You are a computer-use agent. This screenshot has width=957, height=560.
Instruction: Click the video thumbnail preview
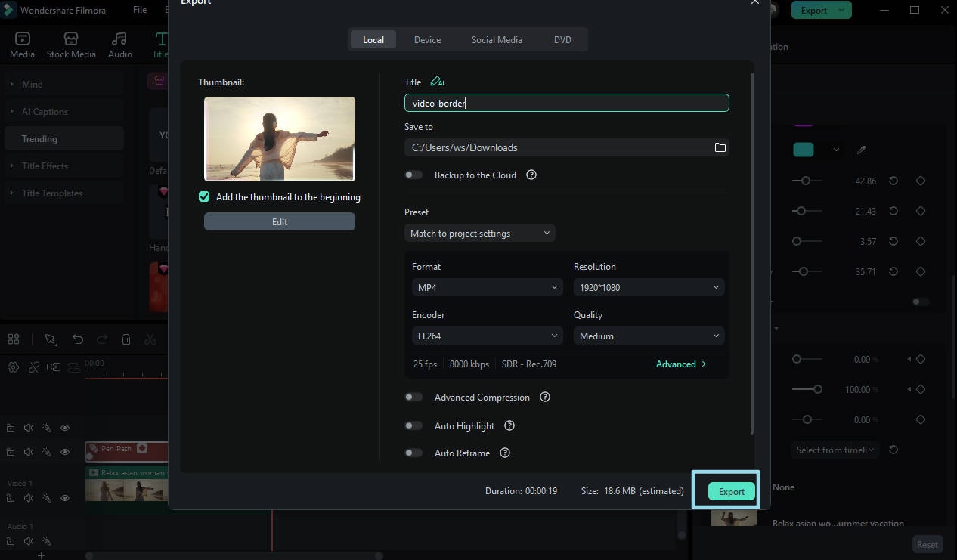pyautogui.click(x=279, y=139)
